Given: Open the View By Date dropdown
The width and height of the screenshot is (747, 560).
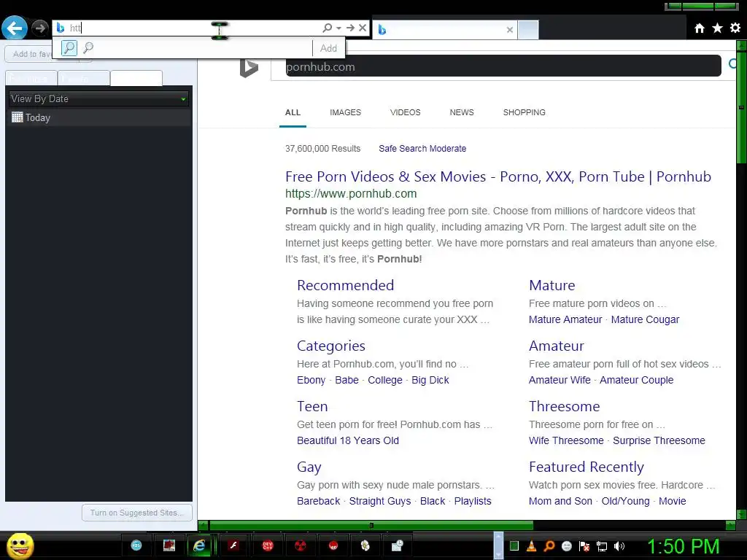Looking at the screenshot, I should tap(98, 98).
